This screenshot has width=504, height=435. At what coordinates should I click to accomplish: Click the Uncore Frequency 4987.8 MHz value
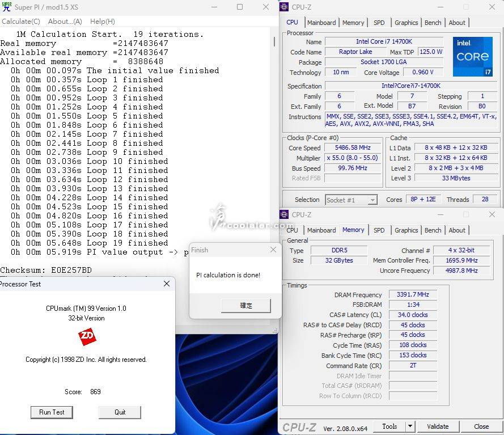tap(461, 271)
